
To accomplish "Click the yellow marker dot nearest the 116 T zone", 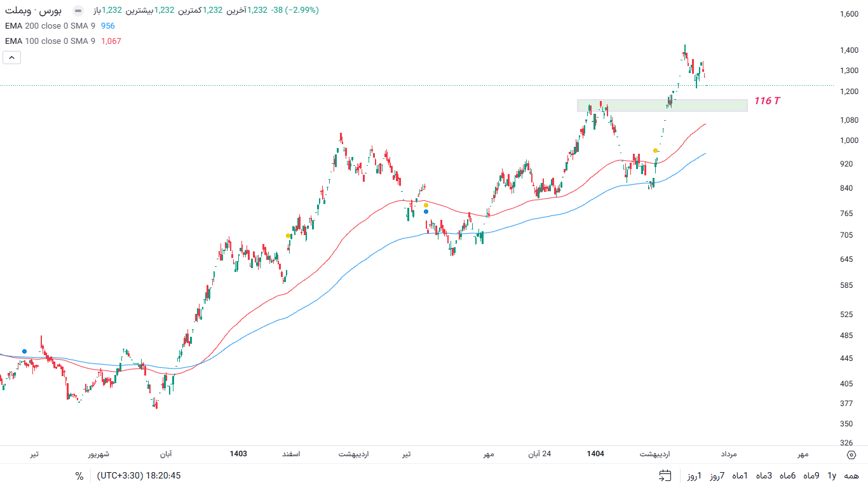I will 655,151.
